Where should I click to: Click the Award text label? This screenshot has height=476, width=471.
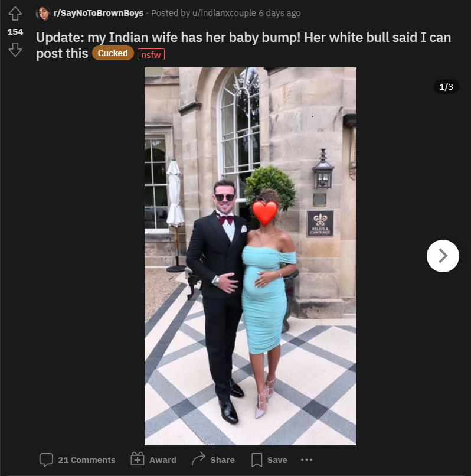[163, 460]
